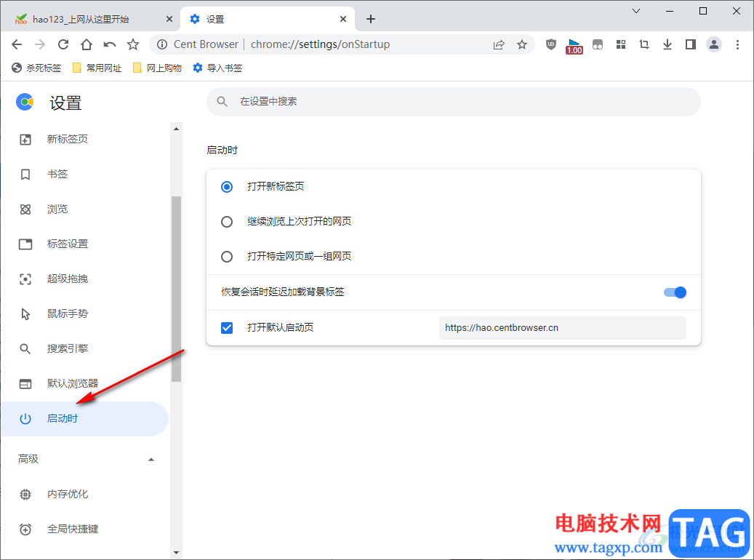Open the tab search chevron in title bar
The image size is (754, 560).
point(636,11)
